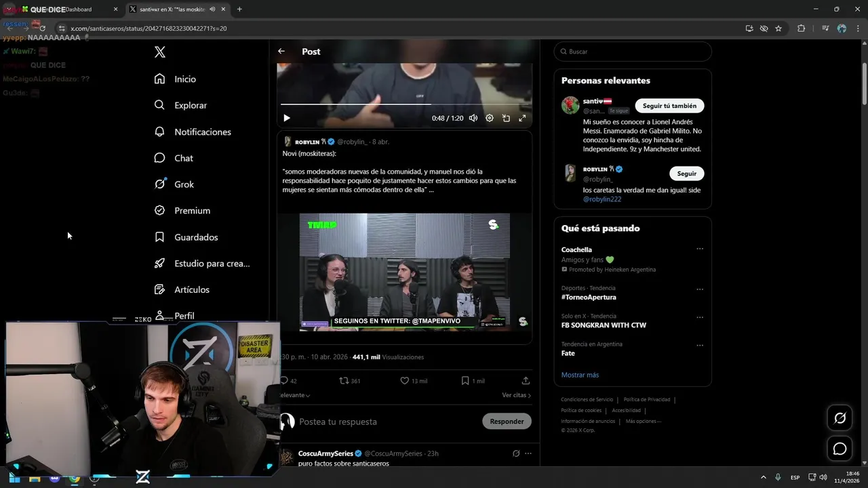Click the Artículos icon in the sidebar

160,289
